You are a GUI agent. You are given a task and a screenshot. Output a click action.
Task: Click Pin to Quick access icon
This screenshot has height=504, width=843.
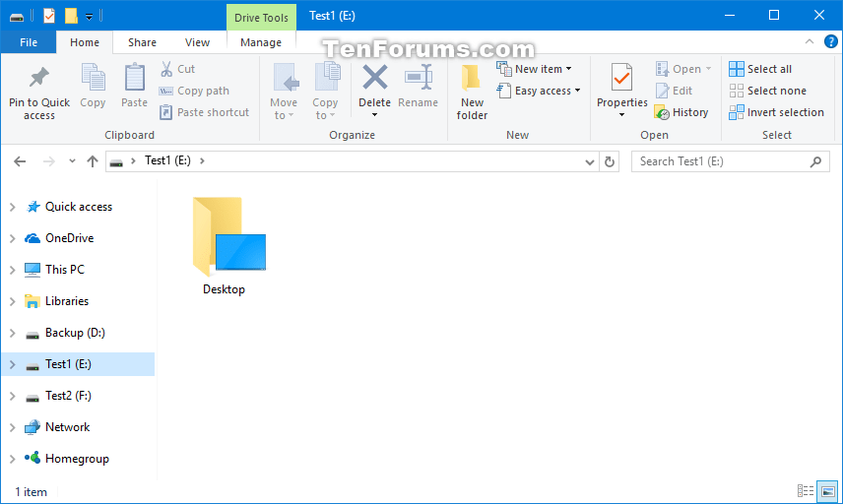coord(38,78)
